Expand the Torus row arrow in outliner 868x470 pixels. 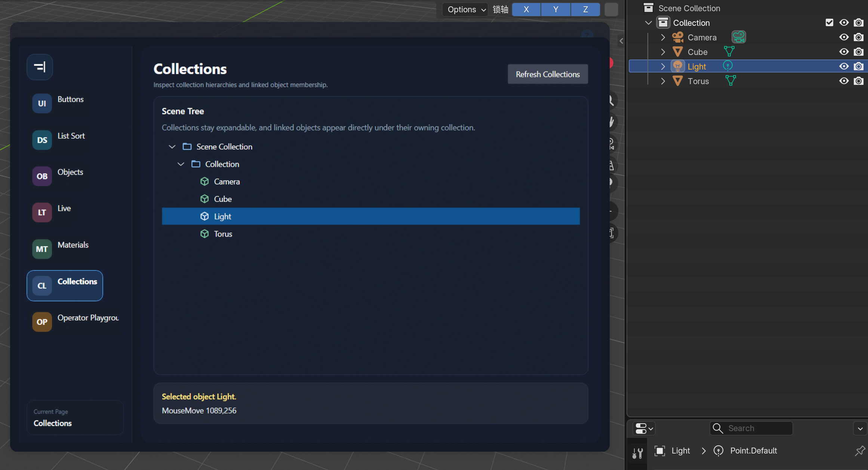663,81
